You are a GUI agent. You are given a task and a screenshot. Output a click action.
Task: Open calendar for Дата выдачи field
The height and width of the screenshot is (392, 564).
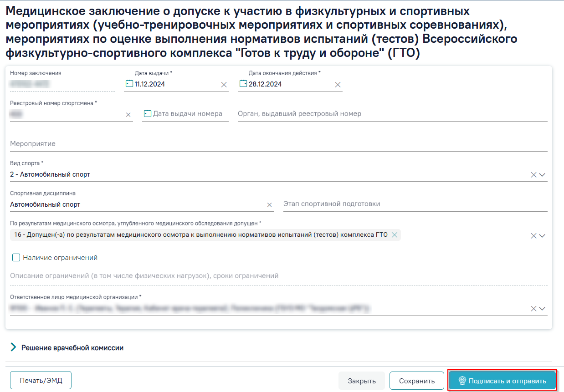[129, 84]
